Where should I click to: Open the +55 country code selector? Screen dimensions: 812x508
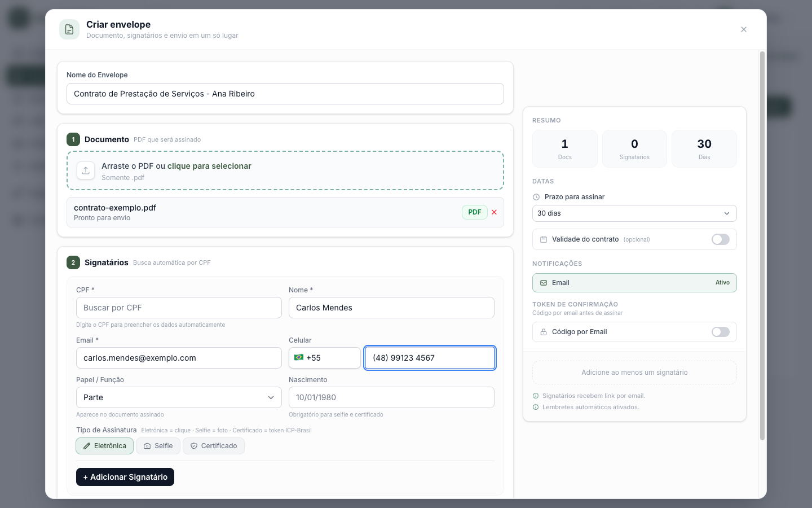coord(325,358)
